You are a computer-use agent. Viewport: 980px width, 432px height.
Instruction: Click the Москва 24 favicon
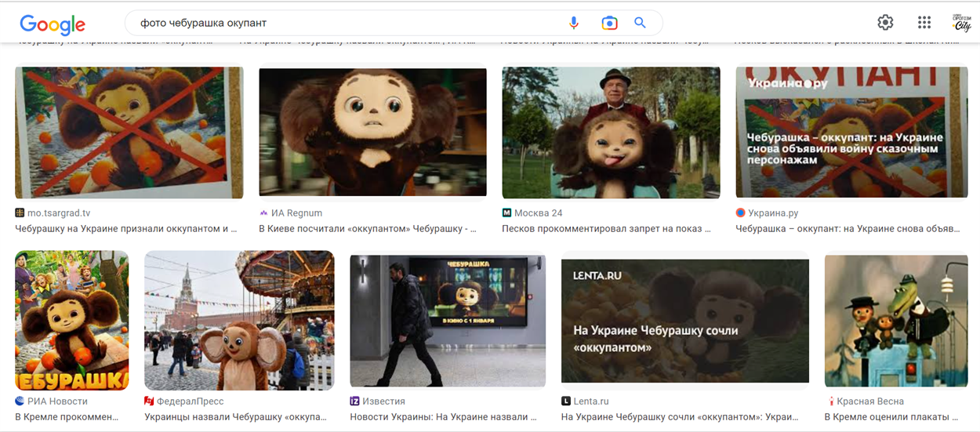pyautogui.click(x=506, y=212)
